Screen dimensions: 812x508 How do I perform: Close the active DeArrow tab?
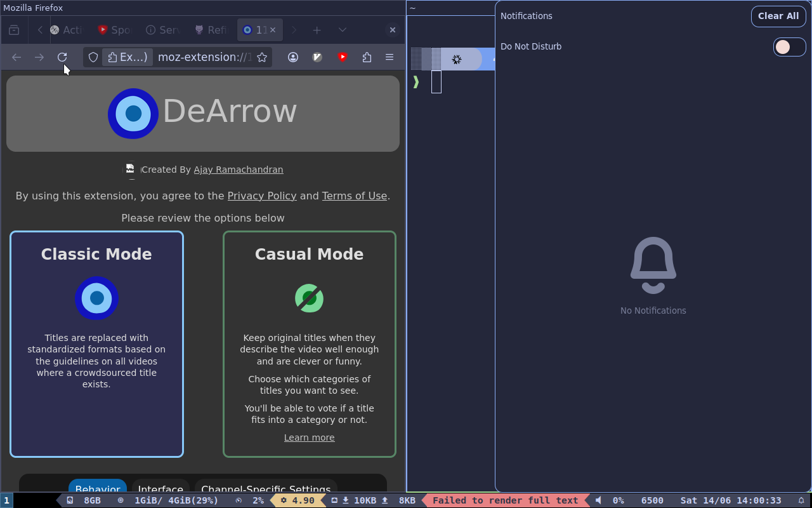[273, 30]
